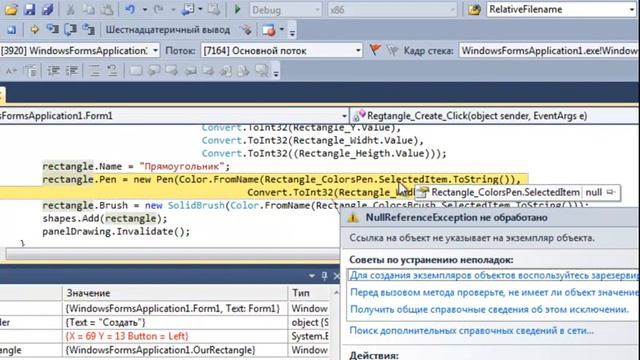Image resolution: width=640 pixels, height=360 pixels.
Task: Toggle Шестнадцатеричный вывод hexadecimal display
Action: pyautogui.click(x=168, y=30)
